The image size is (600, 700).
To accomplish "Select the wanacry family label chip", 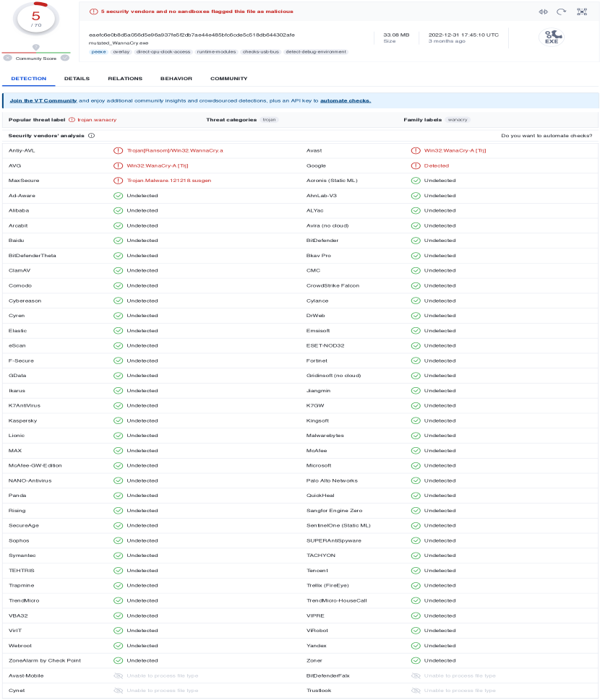I will coord(456,120).
